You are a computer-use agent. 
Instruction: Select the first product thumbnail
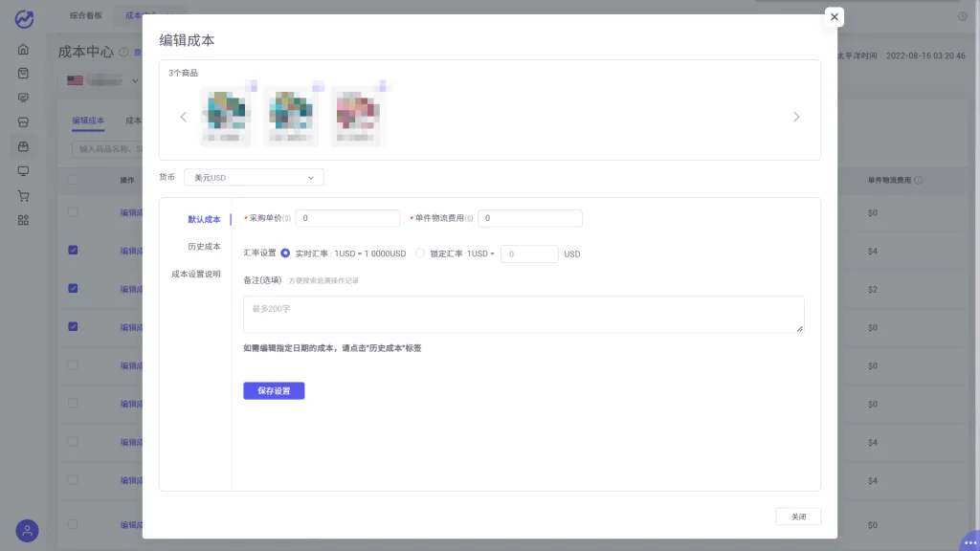(x=226, y=116)
